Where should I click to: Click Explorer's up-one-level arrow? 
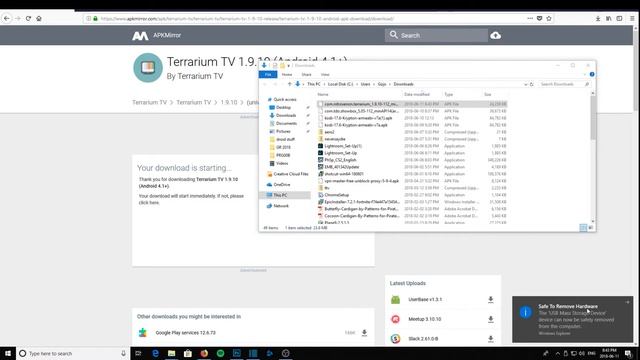[289, 84]
